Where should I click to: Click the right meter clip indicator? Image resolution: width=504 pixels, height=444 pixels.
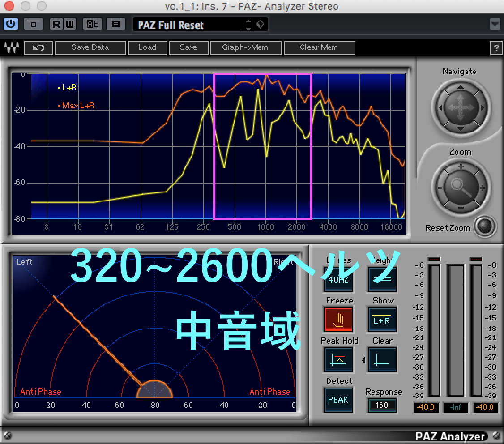476,259
